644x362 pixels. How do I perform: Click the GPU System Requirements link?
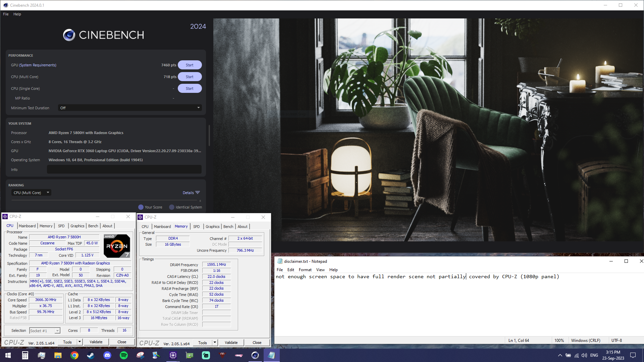click(38, 65)
